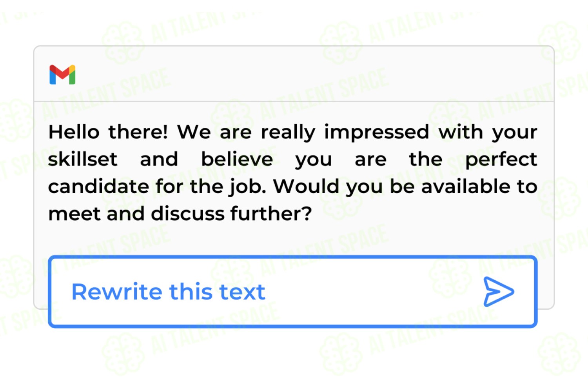The image size is (588, 392).
Task: Place cursor on "Hello there!" greeting
Action: pos(108,132)
